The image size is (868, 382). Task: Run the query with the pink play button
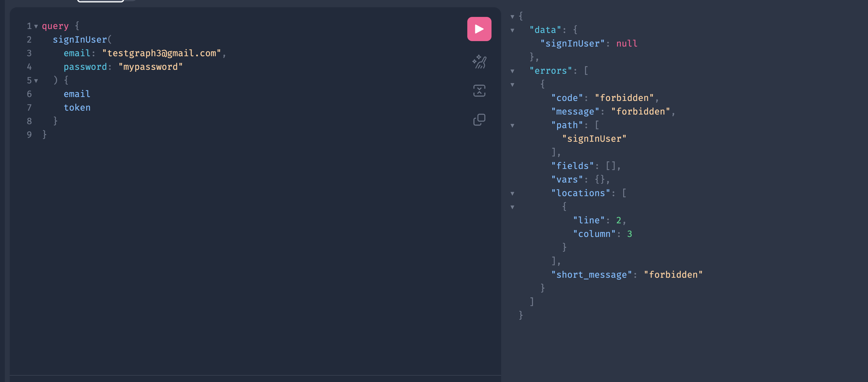coord(479,29)
